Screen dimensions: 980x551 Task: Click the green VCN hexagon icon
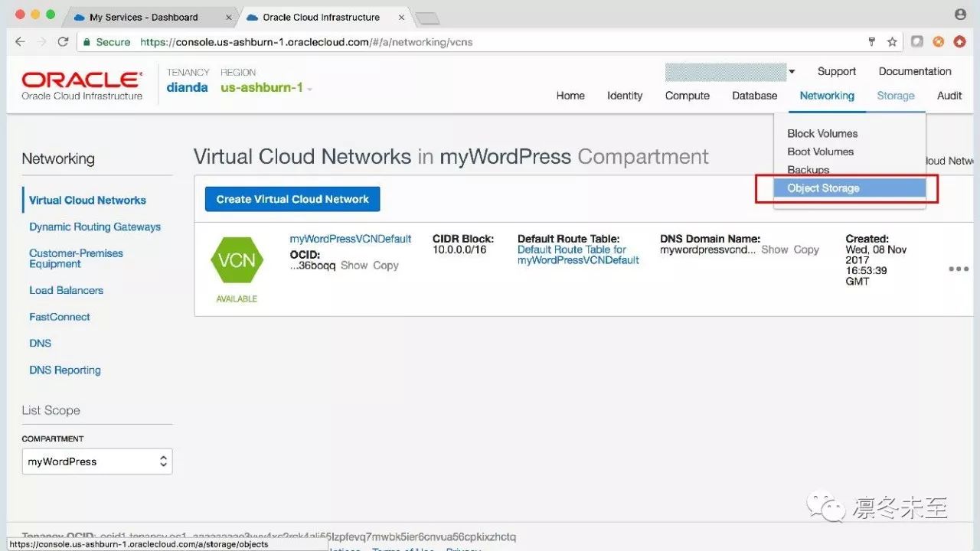point(237,260)
